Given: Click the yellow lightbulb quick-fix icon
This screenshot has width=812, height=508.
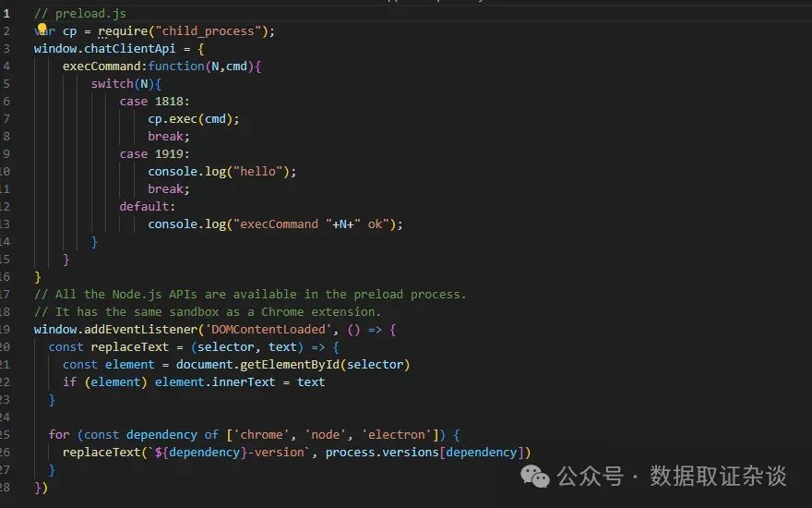Looking at the screenshot, I should click(42, 30).
